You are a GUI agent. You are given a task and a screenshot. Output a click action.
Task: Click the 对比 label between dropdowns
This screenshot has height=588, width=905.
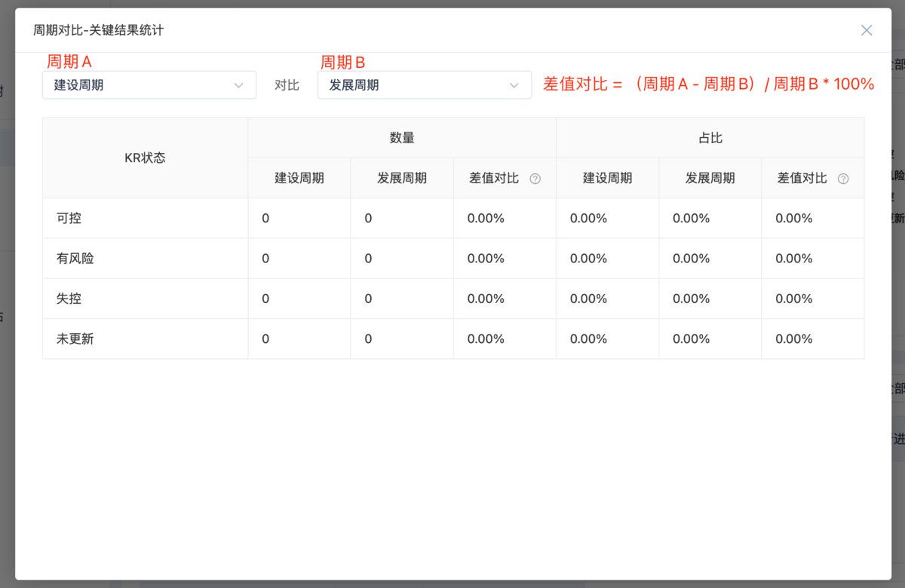point(287,85)
